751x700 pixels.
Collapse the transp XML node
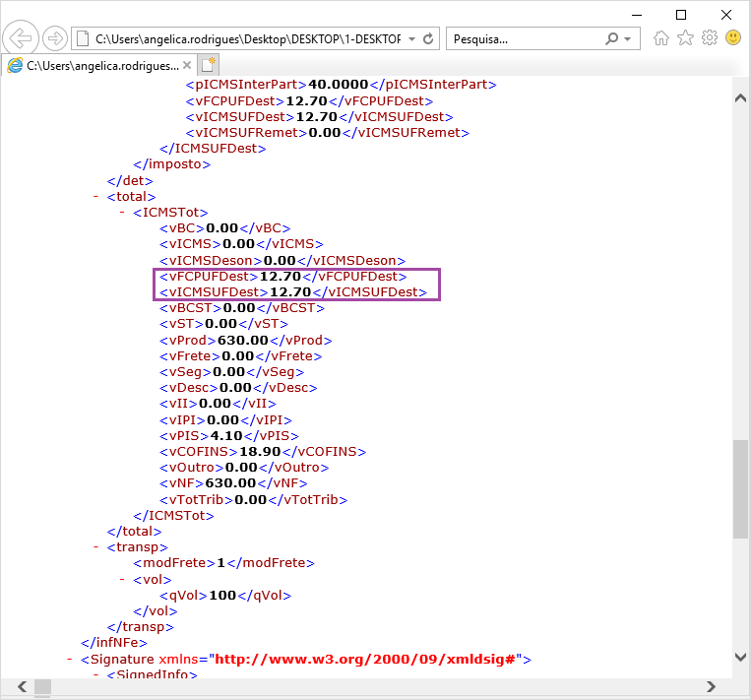tap(96, 547)
